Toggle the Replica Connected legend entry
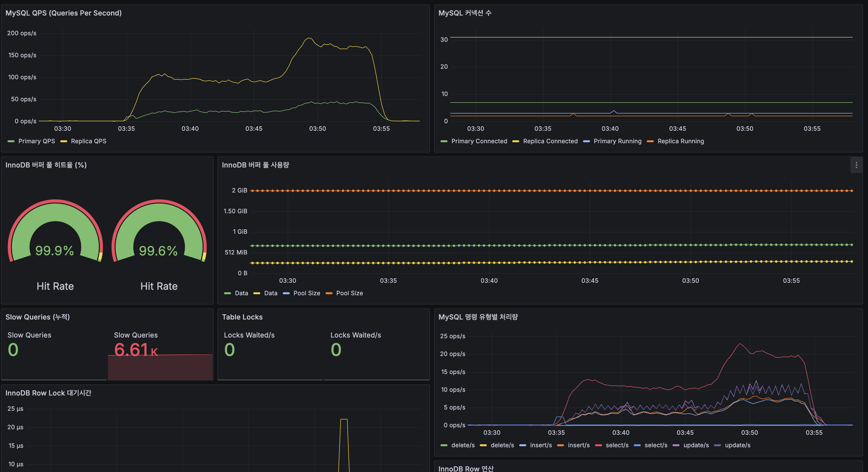868x472 pixels. [550, 141]
